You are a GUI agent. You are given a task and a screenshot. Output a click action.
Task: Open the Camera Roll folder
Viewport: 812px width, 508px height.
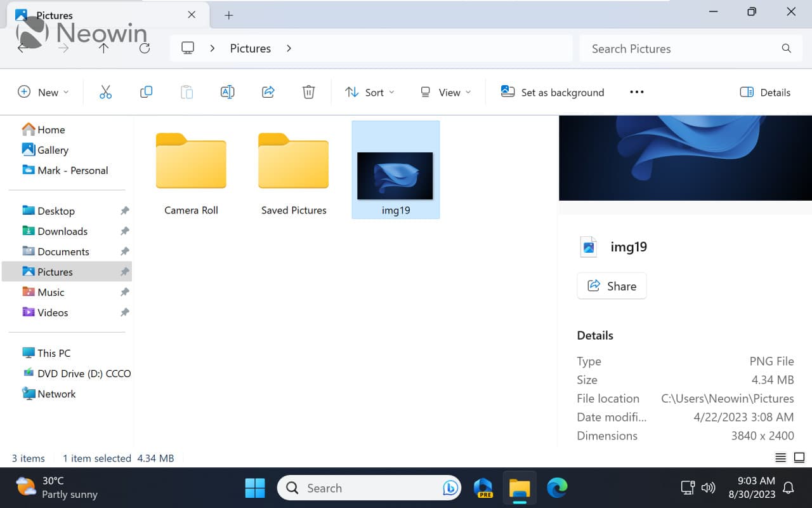191,162
